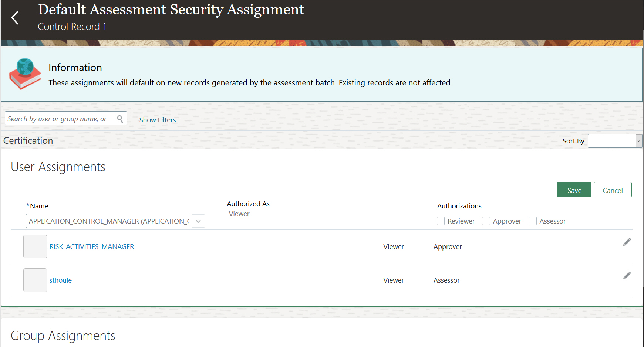Edit the RISK_ACTIVITIES_MANAGER assignment with pencil icon
Image resolution: width=644 pixels, height=347 pixels.
[x=627, y=242]
